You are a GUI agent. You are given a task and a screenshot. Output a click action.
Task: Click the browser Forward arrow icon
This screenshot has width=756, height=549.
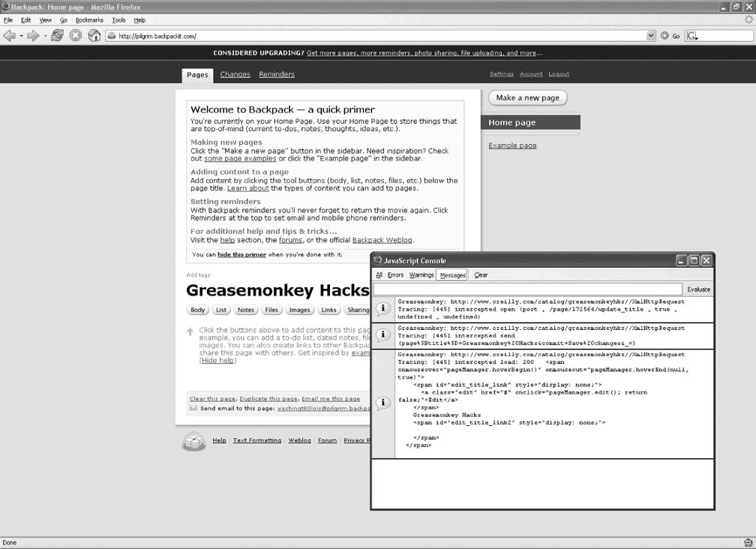(x=33, y=35)
